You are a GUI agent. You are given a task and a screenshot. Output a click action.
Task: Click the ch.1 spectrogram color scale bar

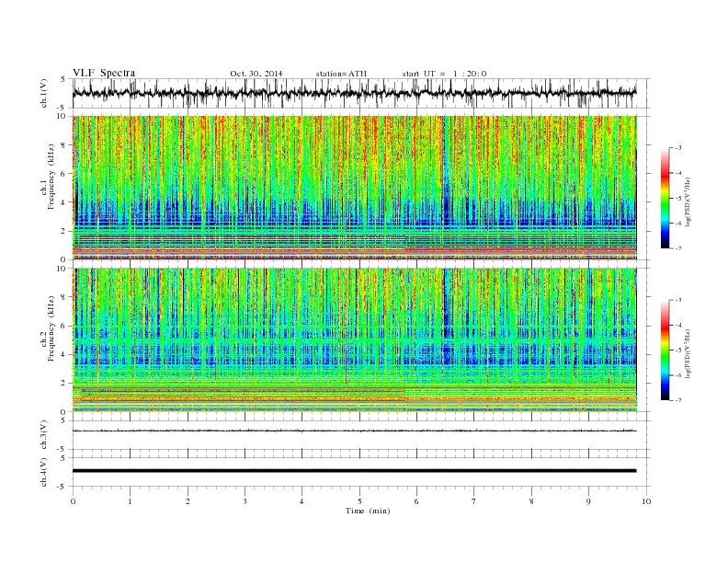tap(665, 198)
